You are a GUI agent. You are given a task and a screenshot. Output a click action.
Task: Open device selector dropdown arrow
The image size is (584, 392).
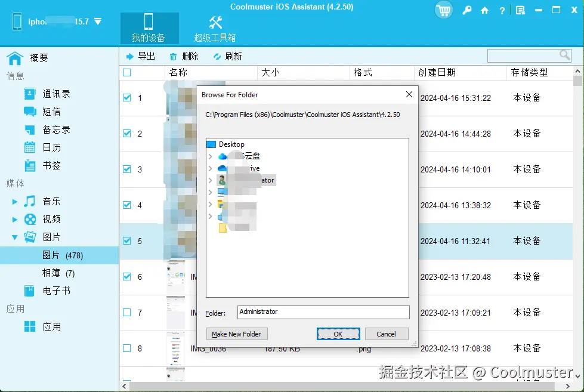coord(98,21)
